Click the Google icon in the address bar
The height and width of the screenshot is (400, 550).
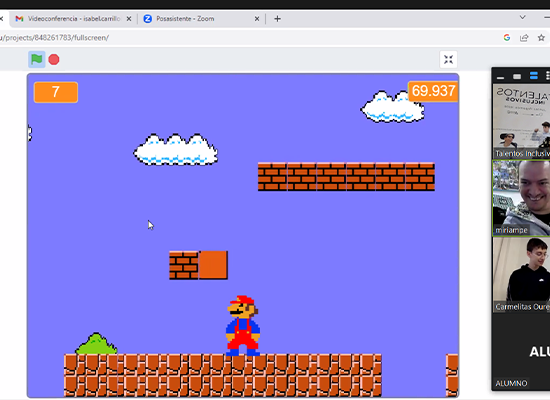tap(507, 38)
